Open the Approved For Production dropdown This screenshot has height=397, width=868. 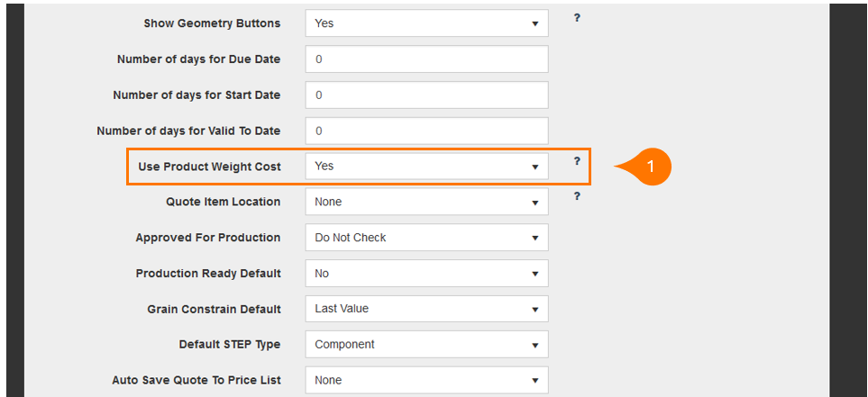(x=427, y=238)
